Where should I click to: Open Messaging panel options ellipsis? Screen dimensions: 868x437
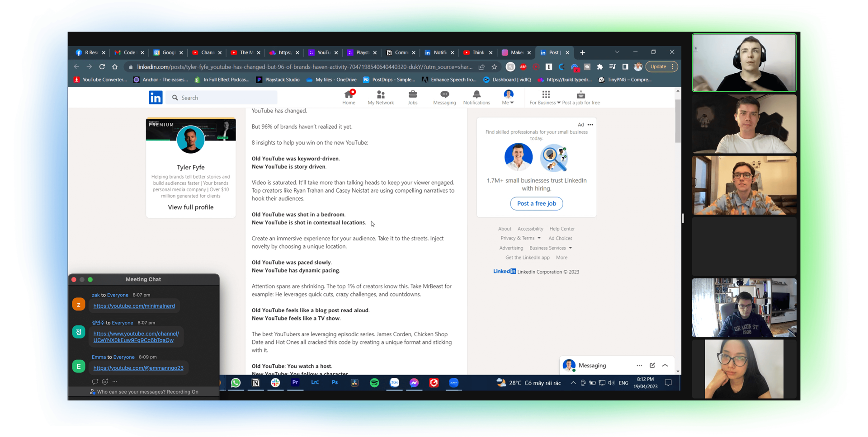point(639,366)
